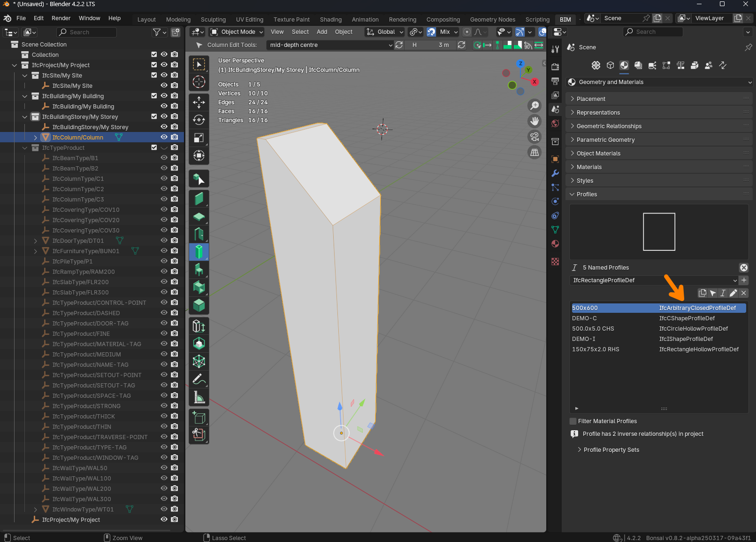Screen dimensions: 756x542
Task: Select the BIM column tool
Action: click(199, 252)
